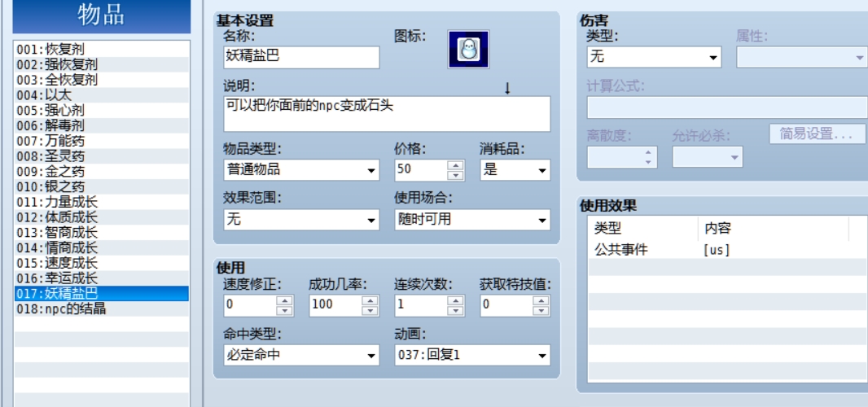Open the 消耗品 dropdown showing 是

(x=515, y=170)
